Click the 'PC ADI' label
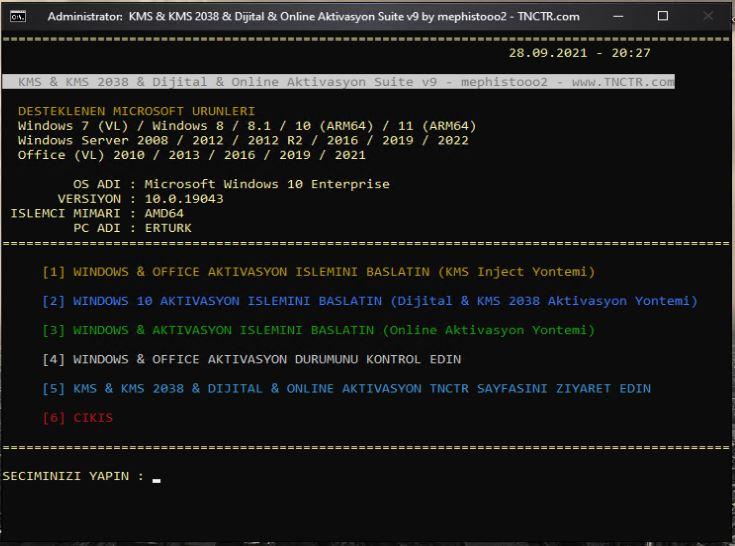Image resolution: width=735 pixels, height=546 pixels. [97, 228]
